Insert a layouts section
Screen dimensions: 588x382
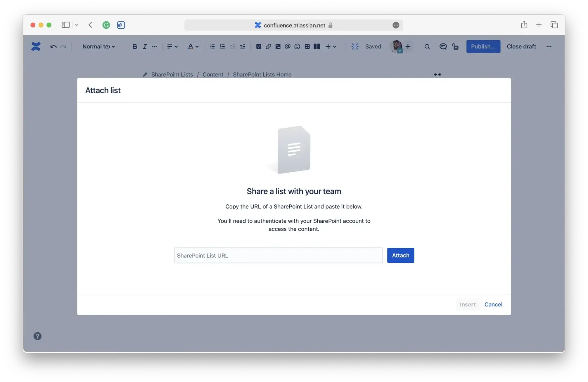[317, 46]
